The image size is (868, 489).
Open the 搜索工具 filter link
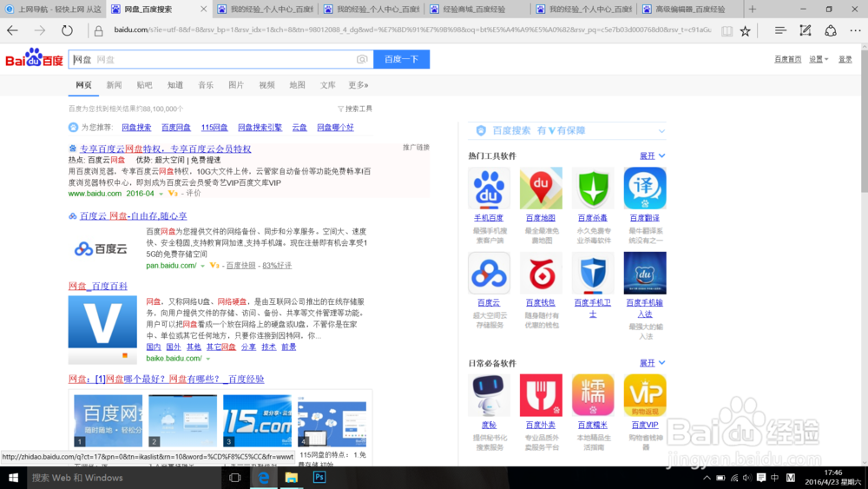pyautogui.click(x=355, y=109)
